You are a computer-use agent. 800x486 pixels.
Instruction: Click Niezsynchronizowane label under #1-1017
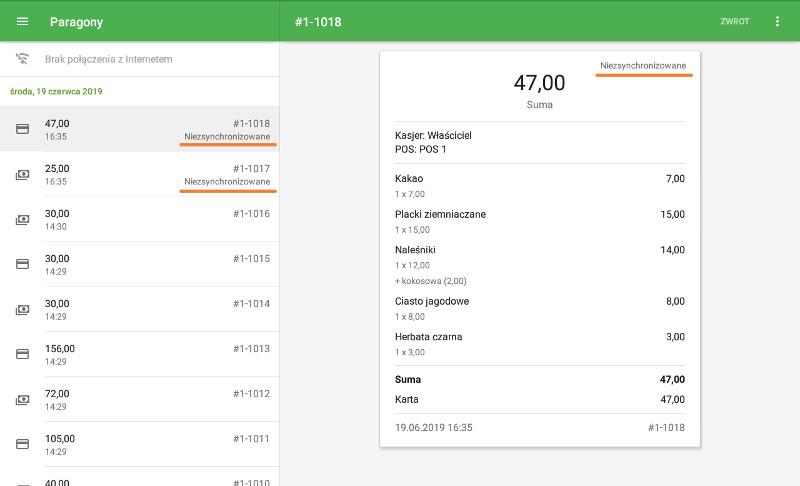click(x=227, y=182)
